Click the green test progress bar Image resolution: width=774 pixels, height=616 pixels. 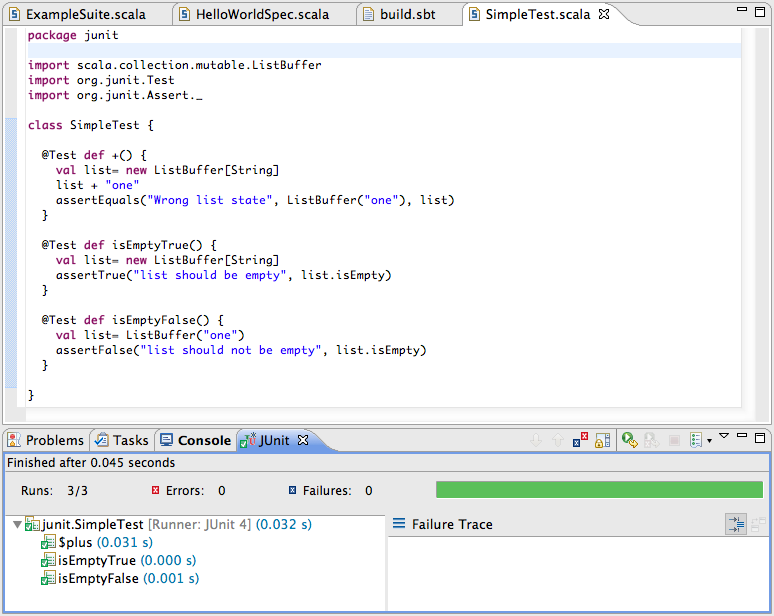coord(599,490)
